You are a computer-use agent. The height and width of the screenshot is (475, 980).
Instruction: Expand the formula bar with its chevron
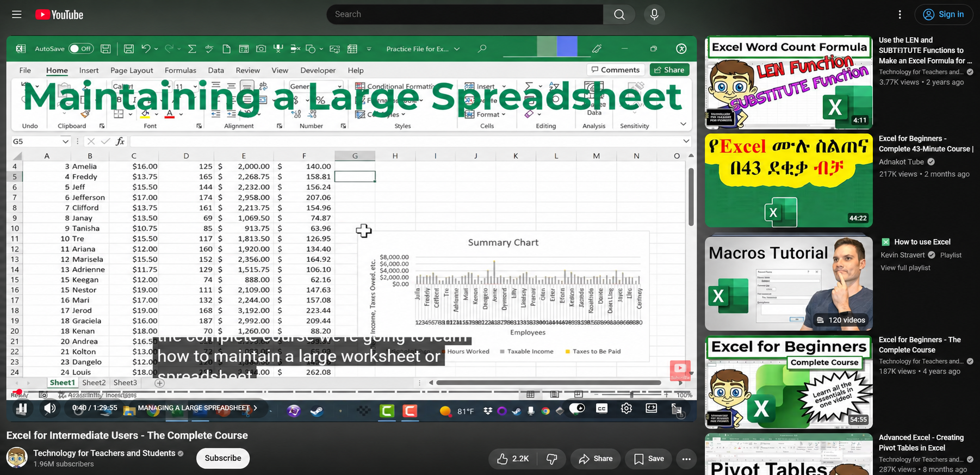[x=686, y=141]
